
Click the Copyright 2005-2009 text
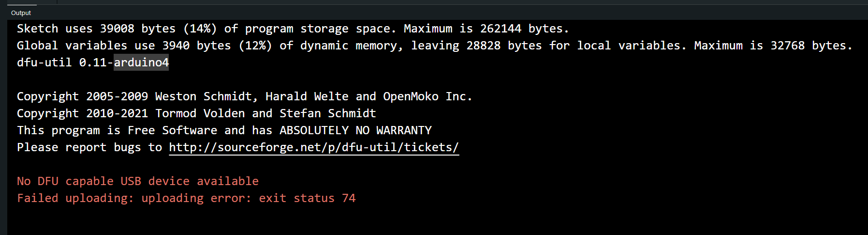tap(82, 96)
